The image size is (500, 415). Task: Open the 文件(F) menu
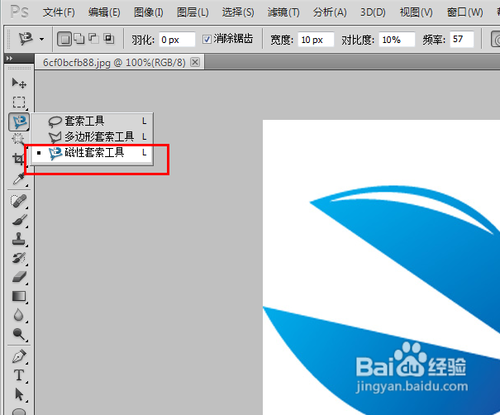pos(59,12)
